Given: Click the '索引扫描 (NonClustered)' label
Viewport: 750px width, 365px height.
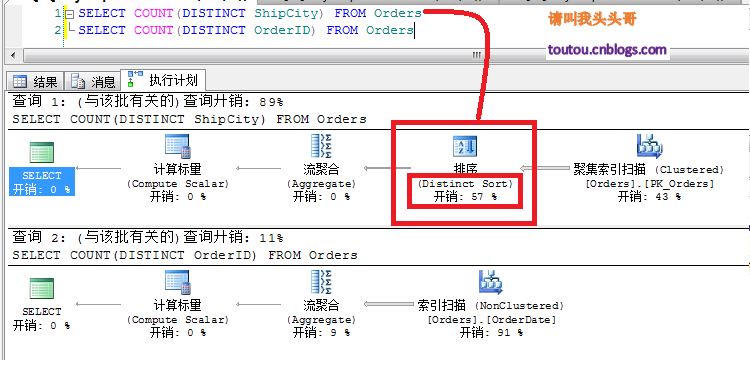Looking at the screenshot, I should click(491, 305).
